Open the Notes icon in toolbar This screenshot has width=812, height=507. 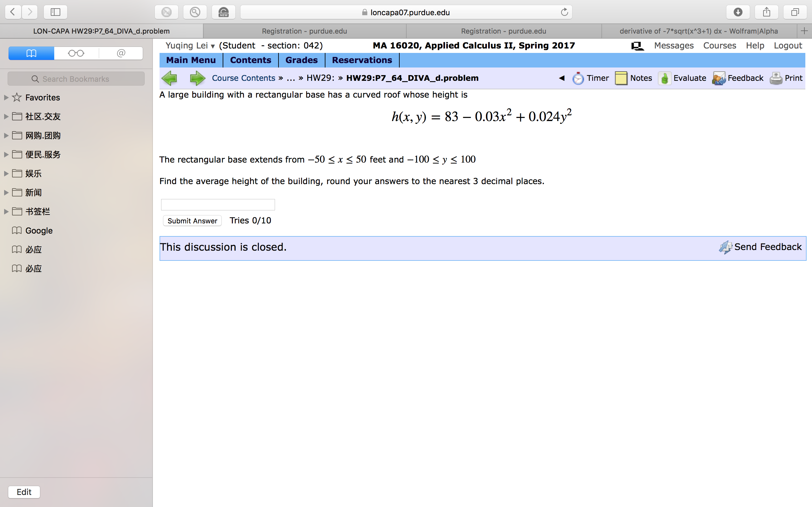click(621, 78)
